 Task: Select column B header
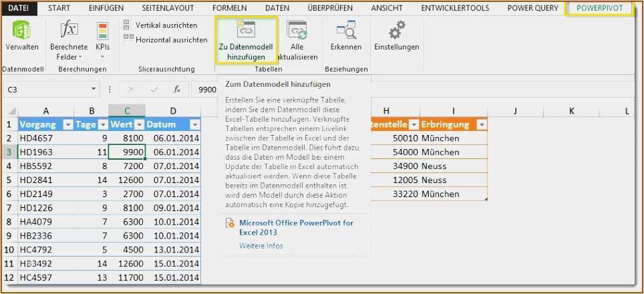click(x=92, y=111)
